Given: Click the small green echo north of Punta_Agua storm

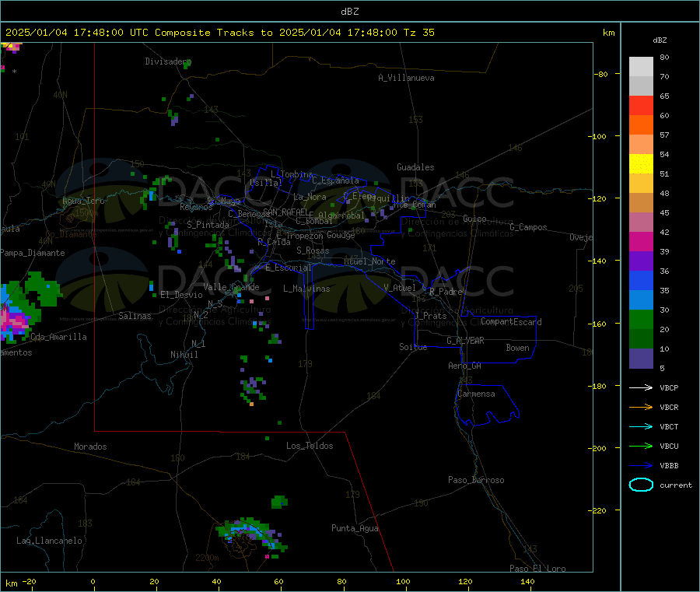Looking at the screenshot, I should click(279, 502).
